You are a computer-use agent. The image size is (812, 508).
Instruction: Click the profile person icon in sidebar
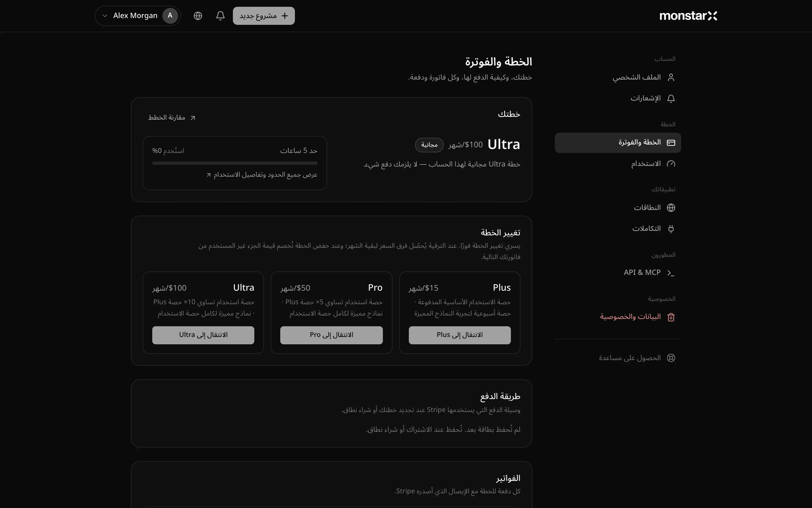point(671,77)
